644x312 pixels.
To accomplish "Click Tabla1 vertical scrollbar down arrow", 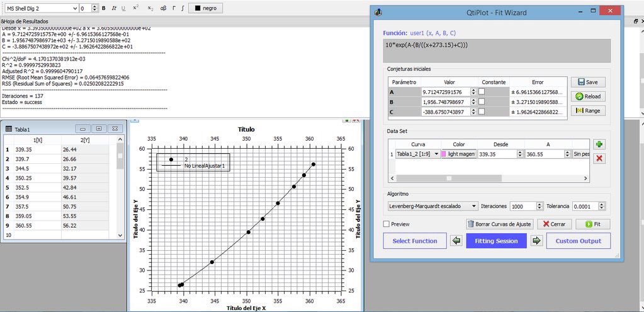I will 120,236.
